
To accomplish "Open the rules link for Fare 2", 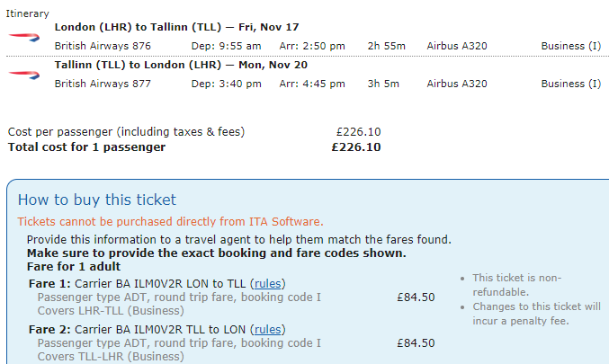I will tap(268, 329).
